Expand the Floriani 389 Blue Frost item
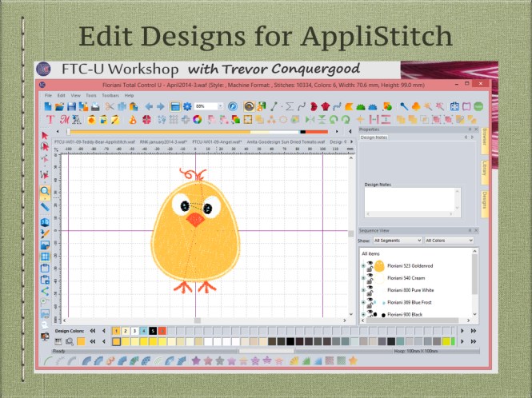 [x=363, y=303]
